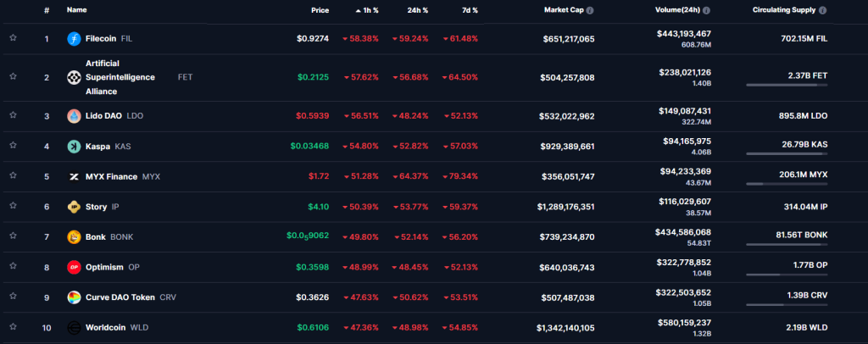Click the Worldcoin logo icon
This screenshot has height=344, width=868.
coord(74,328)
